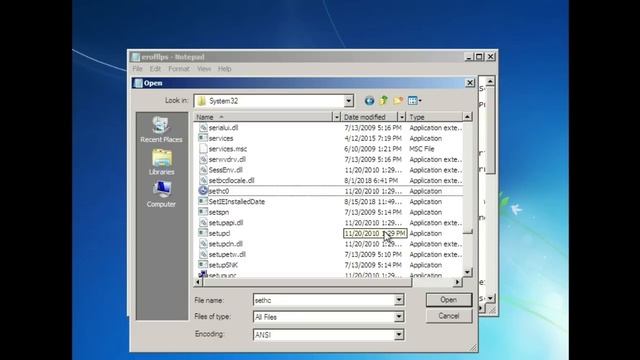Image resolution: width=640 pixels, height=360 pixels.
Task: Open the Help menu in Notepad
Action: pos(224,69)
